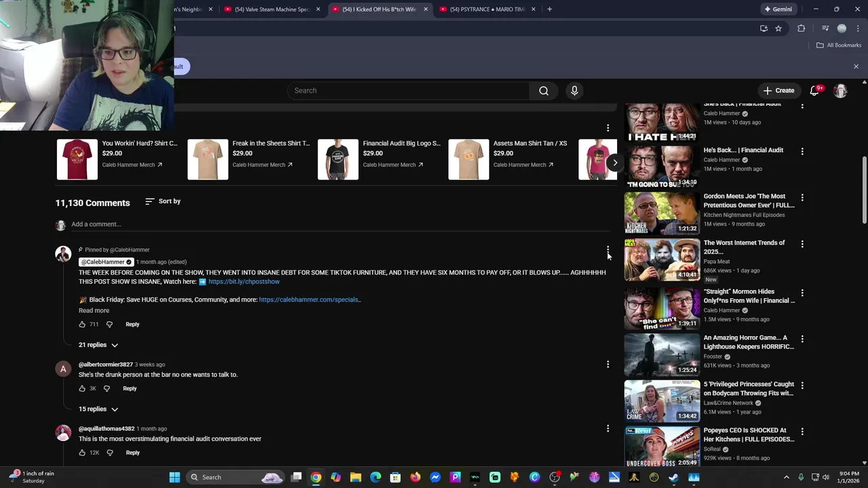The image size is (868, 488).
Task: Open the YouTube account avatar menu
Action: point(841,91)
